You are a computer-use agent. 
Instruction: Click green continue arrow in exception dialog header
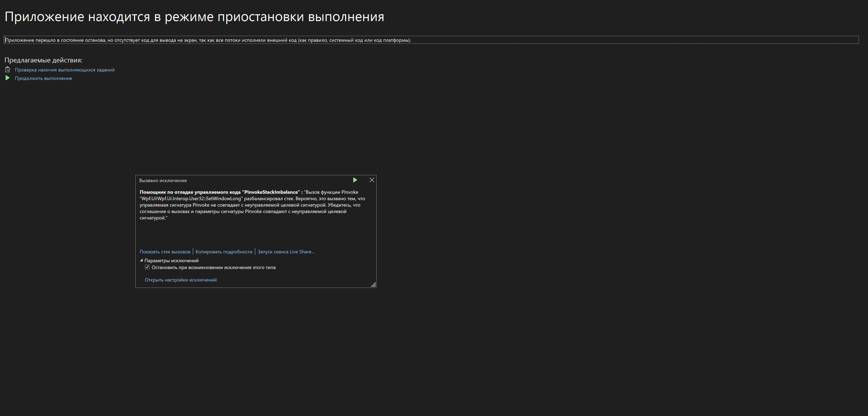(355, 180)
